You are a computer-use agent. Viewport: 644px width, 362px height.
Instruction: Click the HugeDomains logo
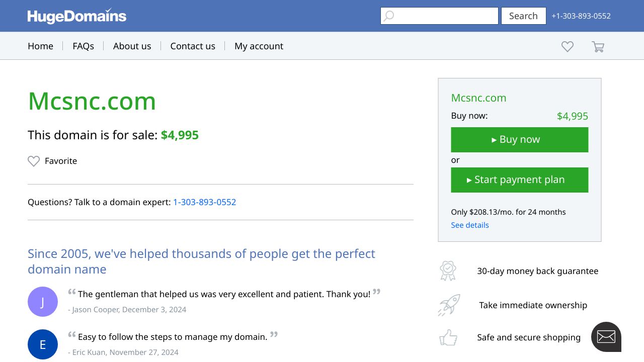[x=76, y=16]
